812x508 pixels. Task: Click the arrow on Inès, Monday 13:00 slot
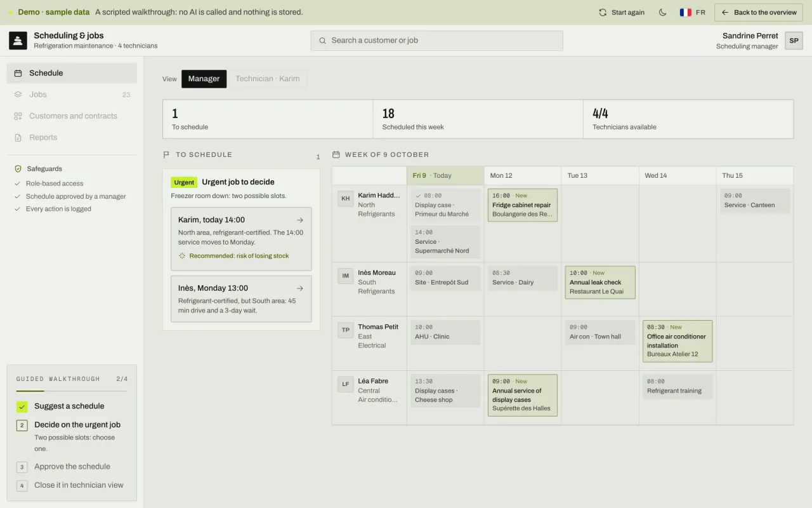coord(300,288)
